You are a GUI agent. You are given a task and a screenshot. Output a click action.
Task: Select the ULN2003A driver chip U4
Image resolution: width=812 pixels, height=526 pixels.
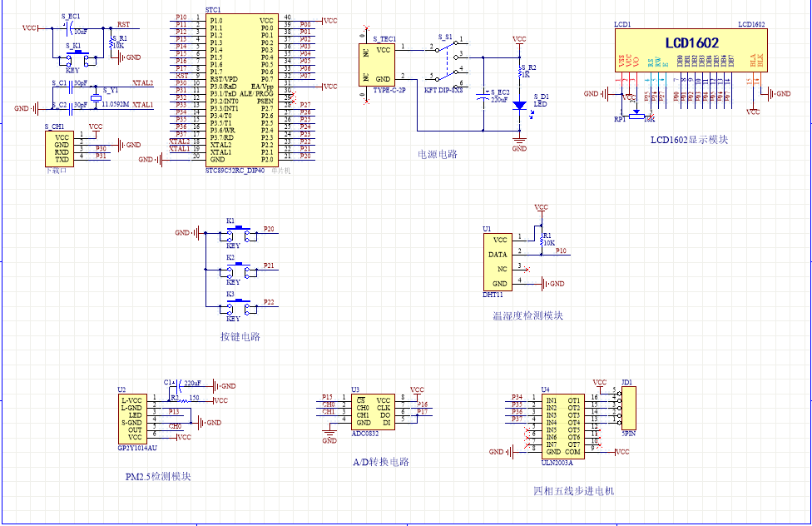562,426
